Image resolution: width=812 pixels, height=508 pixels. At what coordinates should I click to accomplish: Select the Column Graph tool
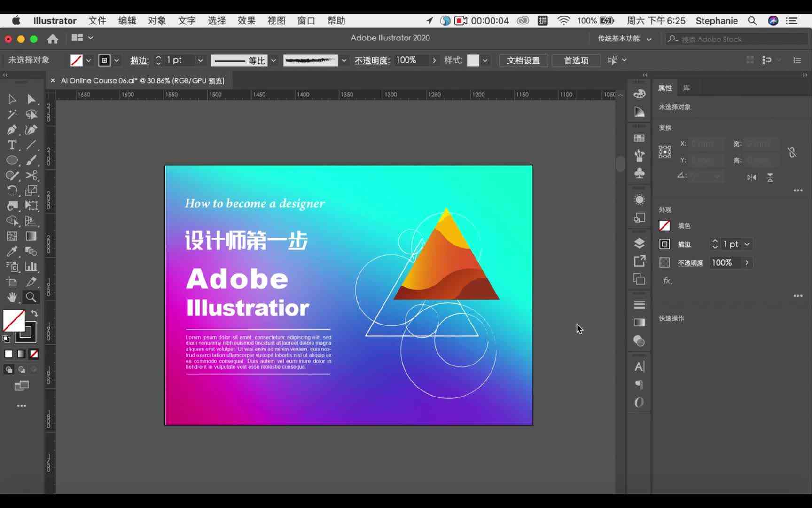click(x=31, y=267)
